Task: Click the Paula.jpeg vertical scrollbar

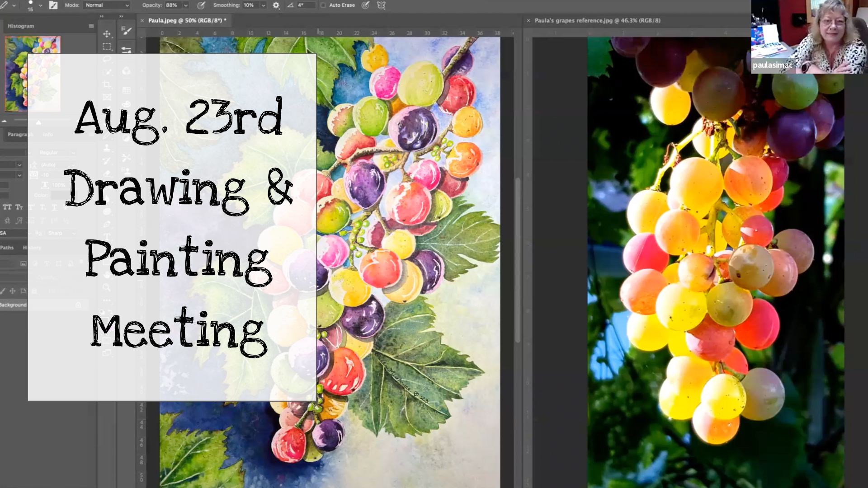Action: (518, 260)
